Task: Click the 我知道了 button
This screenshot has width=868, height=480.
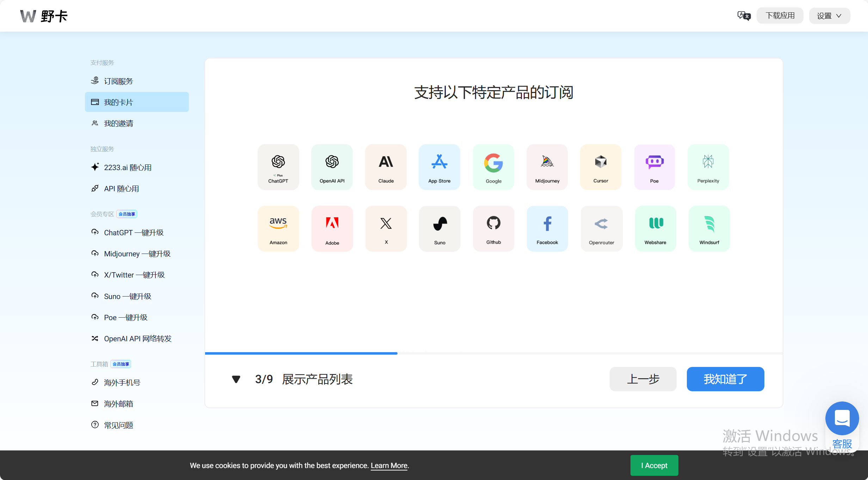Action: pos(725,379)
